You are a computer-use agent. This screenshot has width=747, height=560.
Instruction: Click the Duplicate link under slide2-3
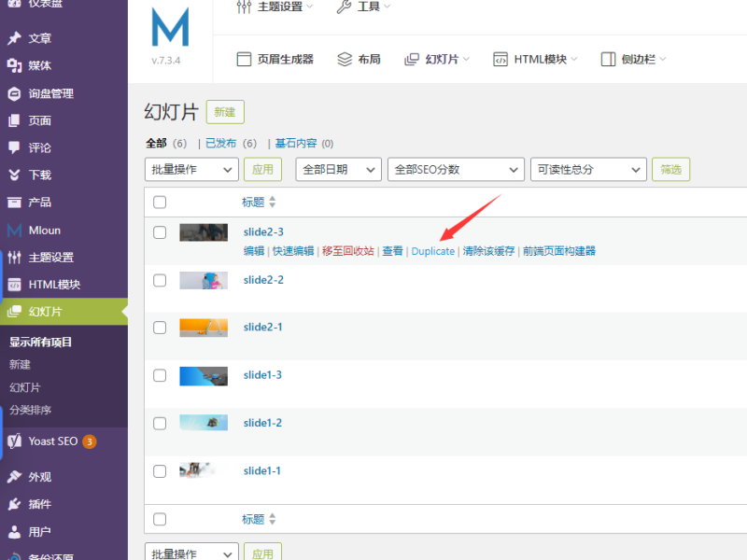433,251
